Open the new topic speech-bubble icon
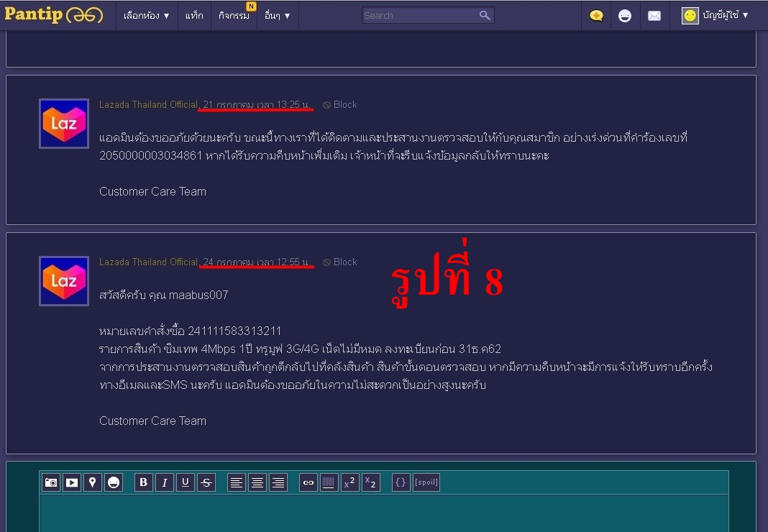 (596, 16)
